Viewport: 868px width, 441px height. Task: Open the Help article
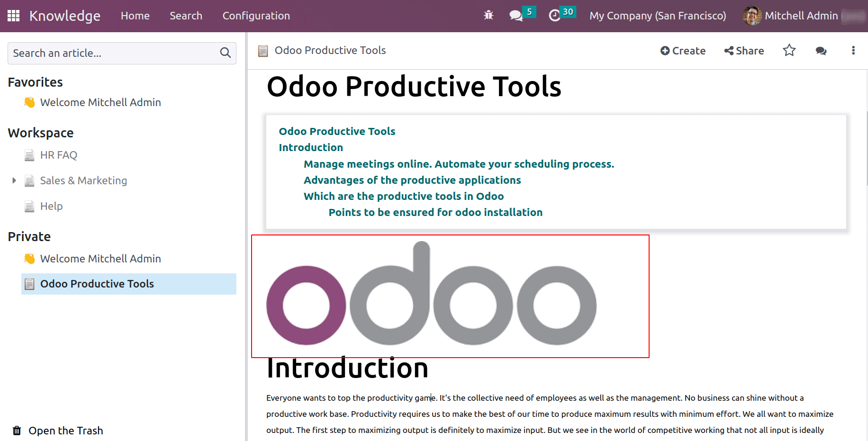point(51,206)
